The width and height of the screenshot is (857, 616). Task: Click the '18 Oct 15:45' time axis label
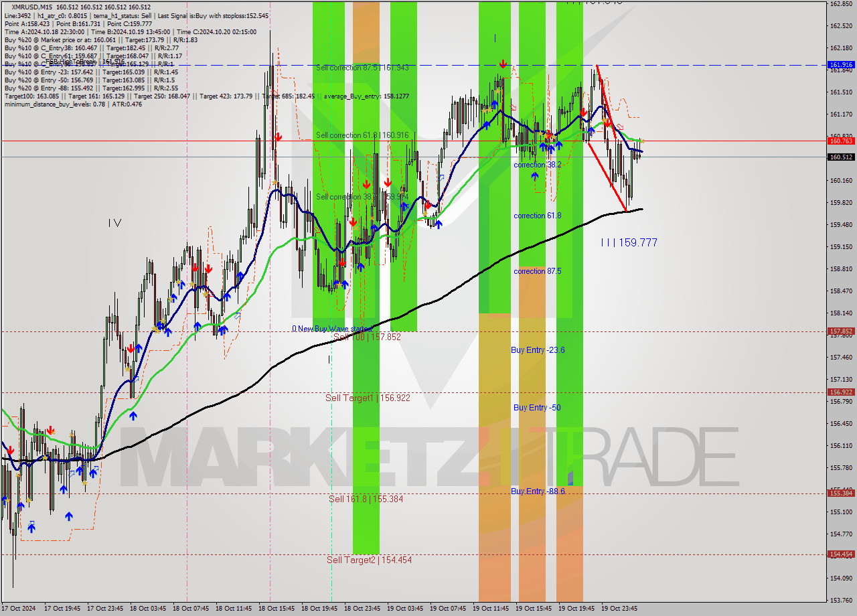277,609
